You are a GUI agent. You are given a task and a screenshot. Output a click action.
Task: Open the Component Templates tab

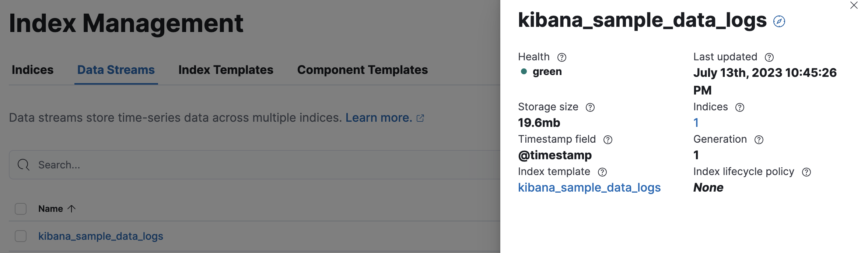(362, 70)
